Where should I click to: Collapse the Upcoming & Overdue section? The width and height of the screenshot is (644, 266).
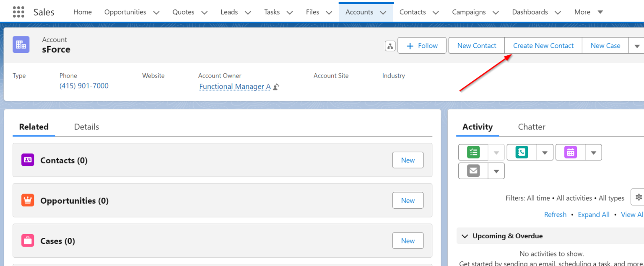[464, 236]
